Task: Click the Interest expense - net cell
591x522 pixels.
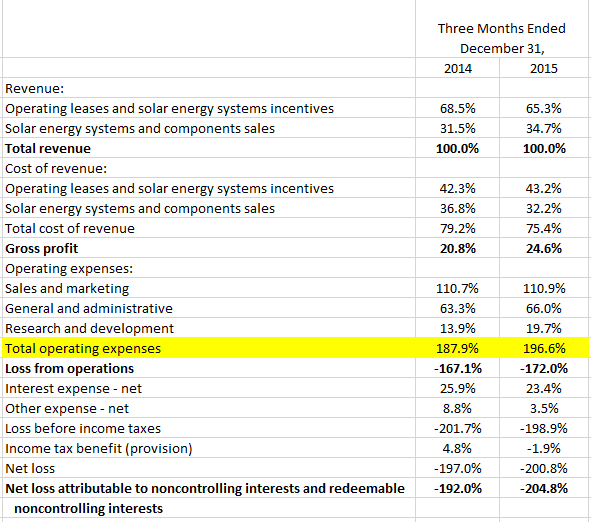Action: [x=209, y=388]
